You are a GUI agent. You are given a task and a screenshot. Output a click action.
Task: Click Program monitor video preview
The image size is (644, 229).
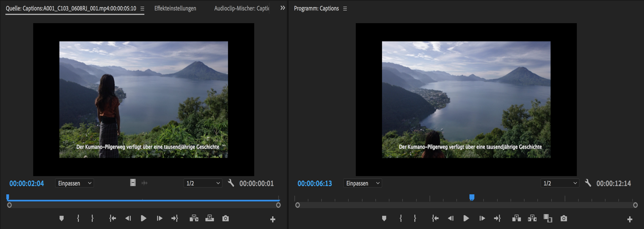tap(466, 100)
